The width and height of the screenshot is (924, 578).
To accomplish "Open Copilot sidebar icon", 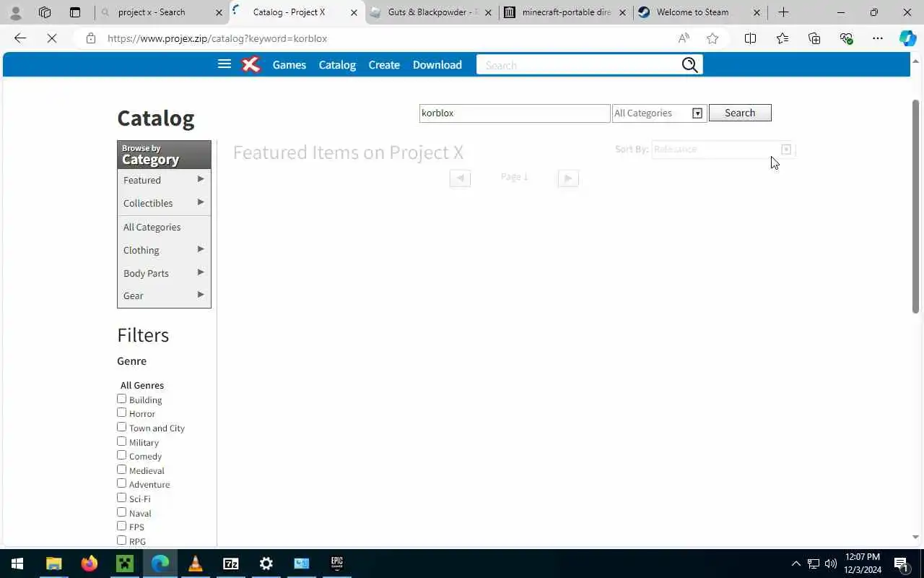I will coord(907,38).
